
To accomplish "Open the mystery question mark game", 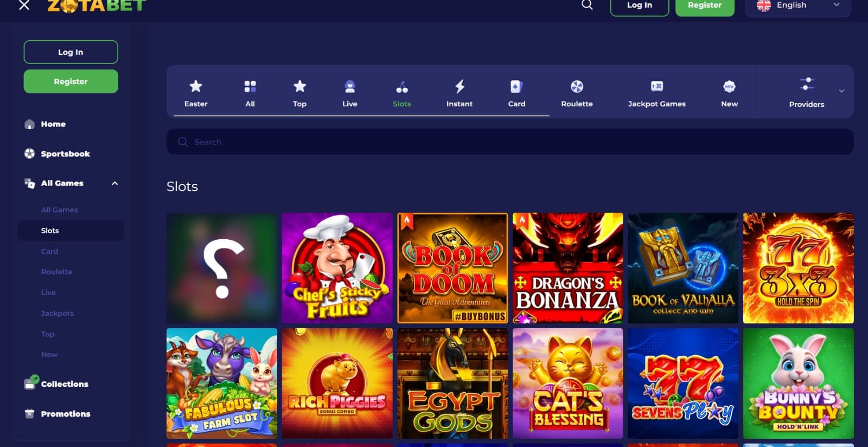I will point(222,268).
